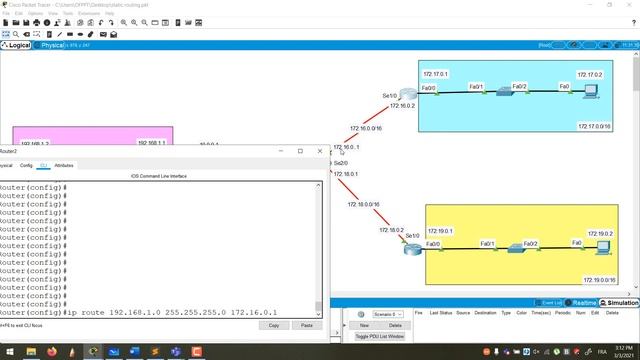The width and height of the screenshot is (640, 360).
Task: Copy the CLI text with Copy button
Action: pos(274,325)
